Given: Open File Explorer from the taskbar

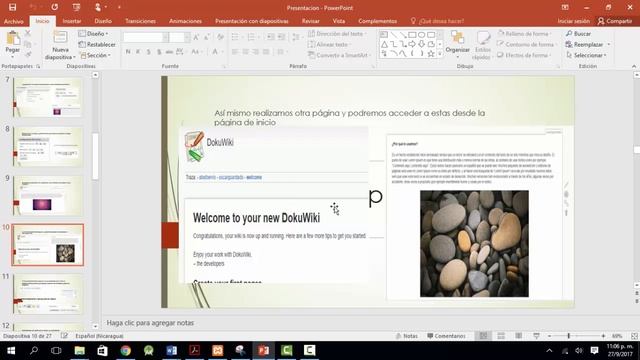Looking at the screenshot, I should 80,350.
